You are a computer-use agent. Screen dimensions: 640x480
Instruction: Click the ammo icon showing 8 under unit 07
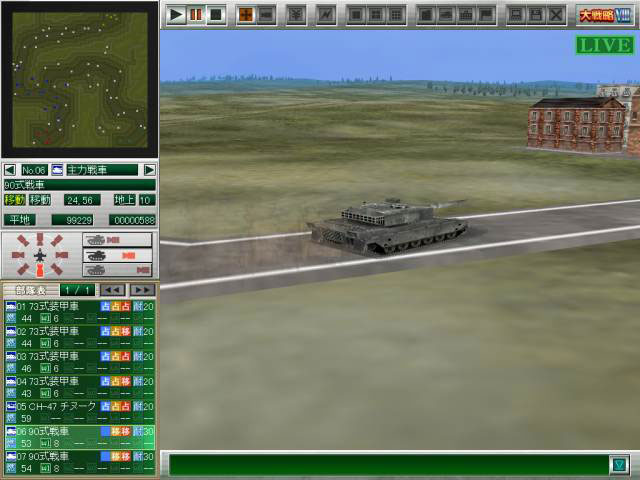tap(45, 468)
